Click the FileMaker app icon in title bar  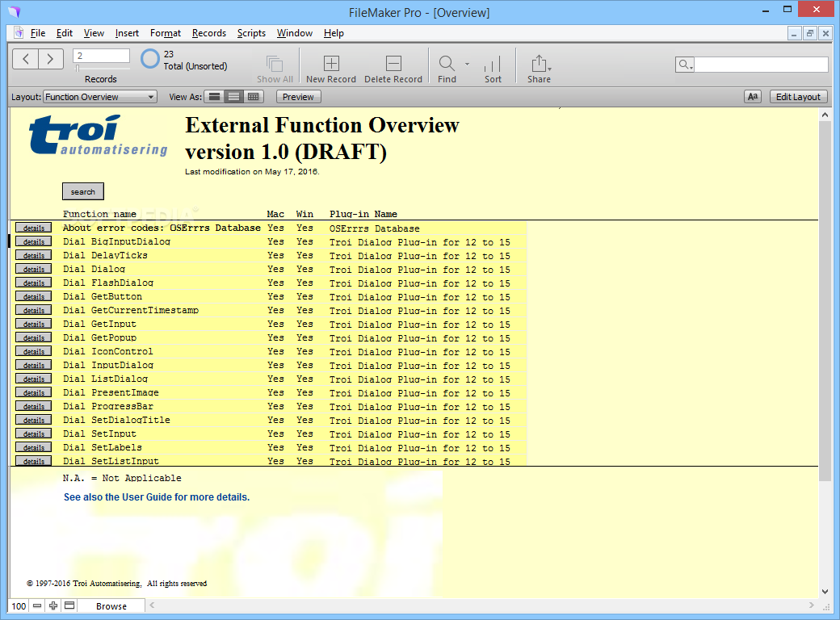(14, 11)
